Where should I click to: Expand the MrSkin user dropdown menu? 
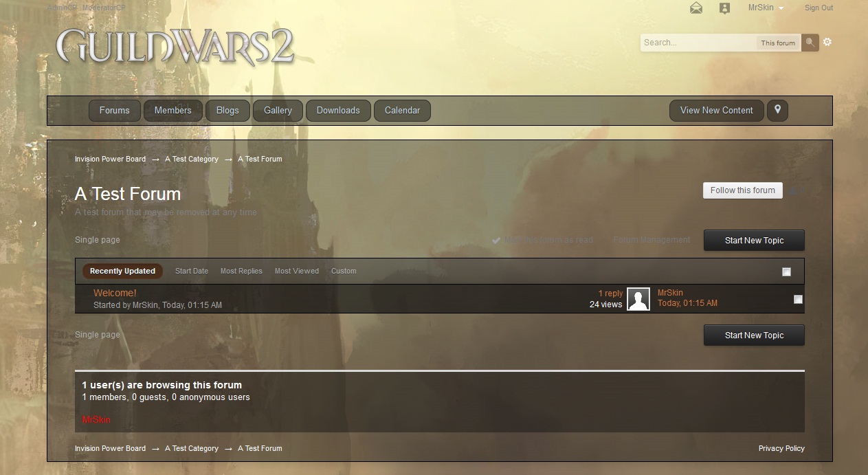(x=766, y=8)
